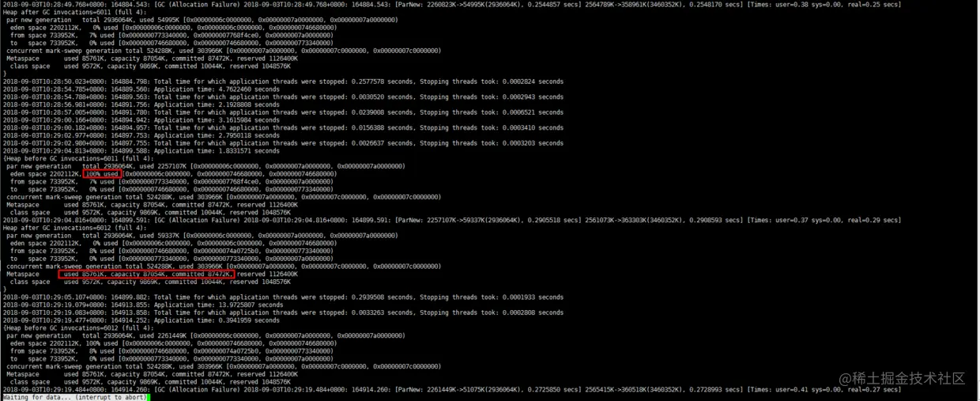
Task: Click timestamp "2018-09-03T10:29:19.083+0800"
Action: coord(55,312)
